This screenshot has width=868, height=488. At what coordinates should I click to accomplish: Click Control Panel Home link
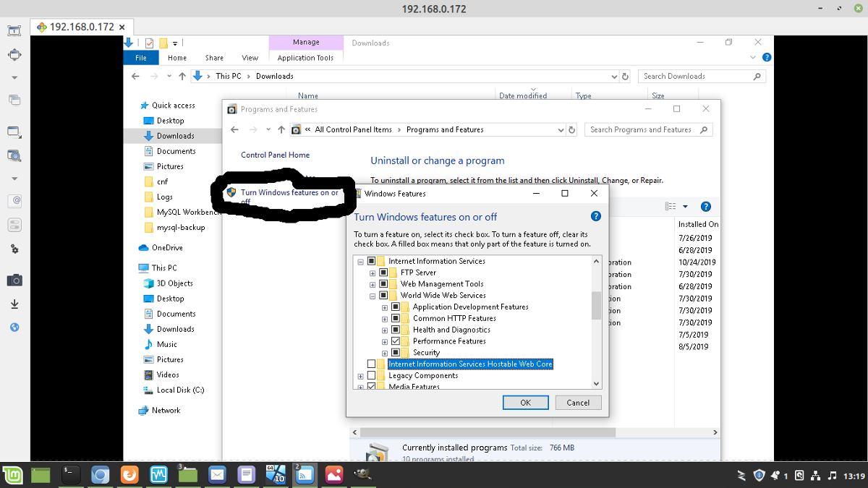(275, 155)
